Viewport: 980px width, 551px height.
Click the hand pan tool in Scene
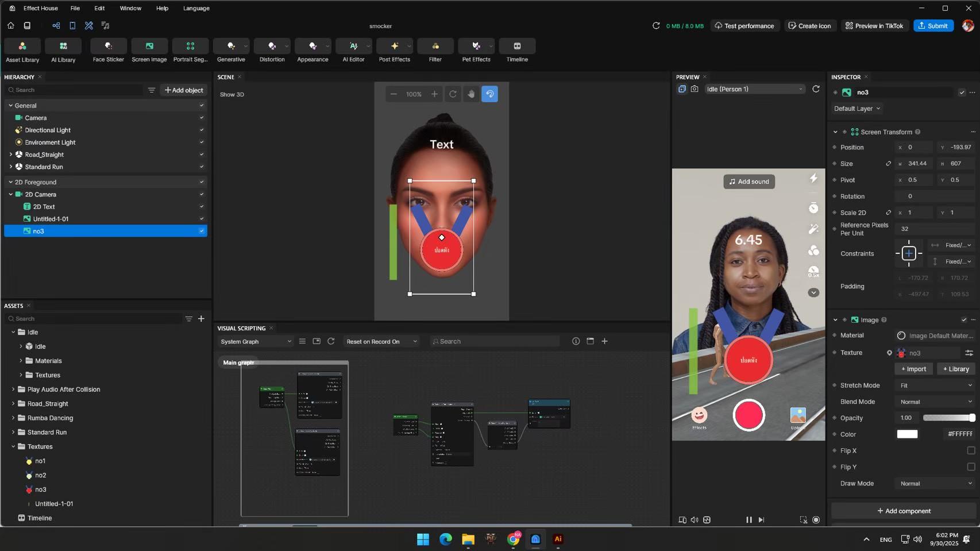tap(471, 94)
